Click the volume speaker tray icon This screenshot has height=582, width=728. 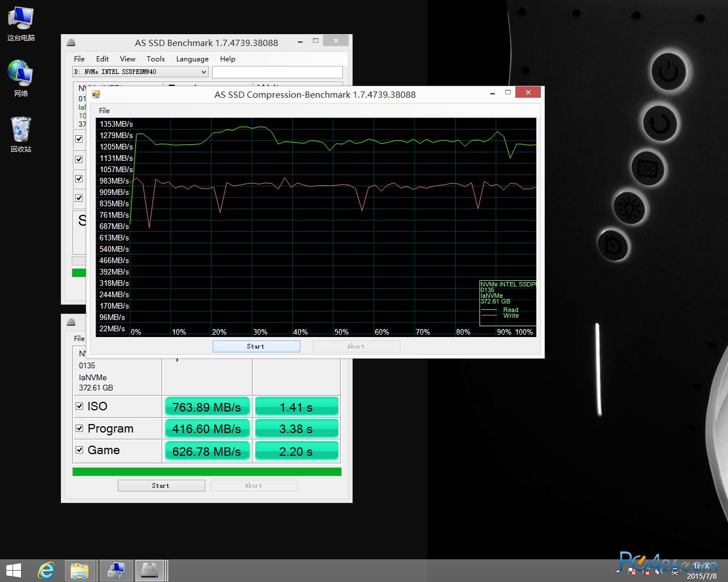coord(660,572)
